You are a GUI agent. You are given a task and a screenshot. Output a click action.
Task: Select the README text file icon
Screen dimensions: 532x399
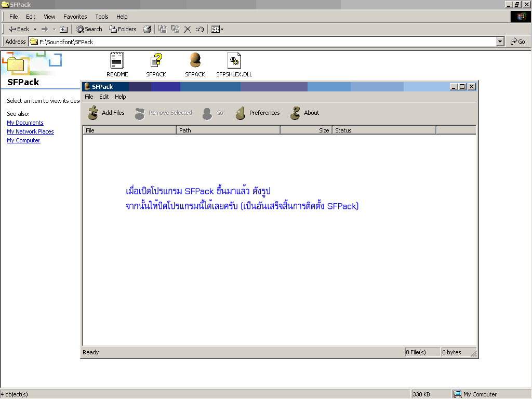click(117, 65)
